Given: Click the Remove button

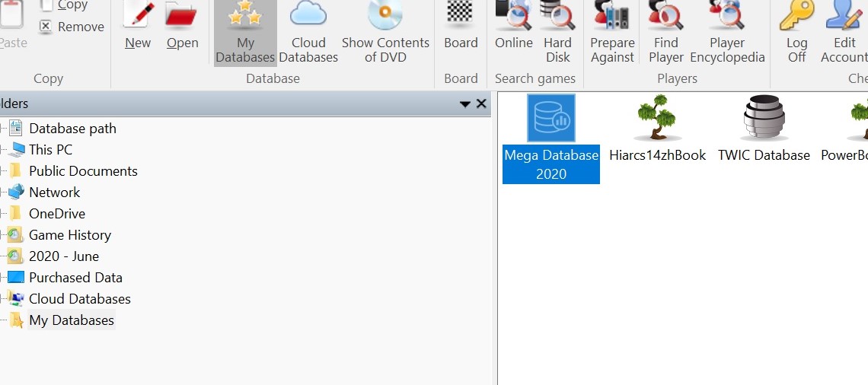Looking at the screenshot, I should point(72,27).
